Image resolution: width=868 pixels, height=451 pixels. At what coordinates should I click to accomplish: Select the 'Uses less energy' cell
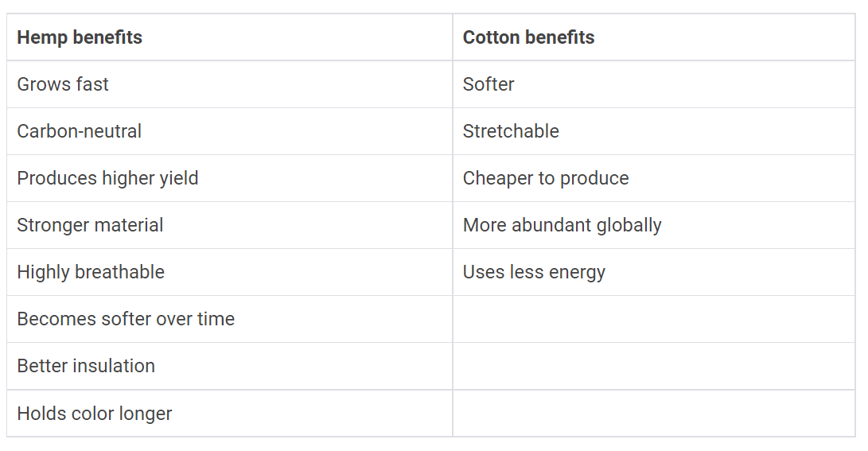coord(534,272)
